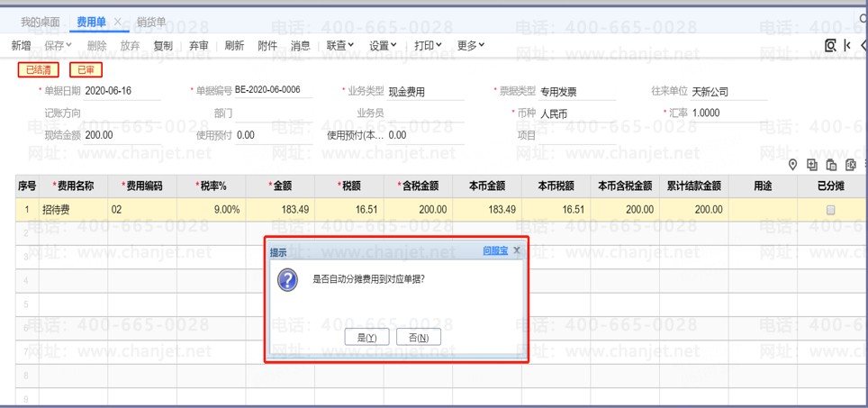Image resolution: width=868 pixels, height=408 pixels.
Task: Jump to the first record with the |< icon
Action: click(x=847, y=45)
